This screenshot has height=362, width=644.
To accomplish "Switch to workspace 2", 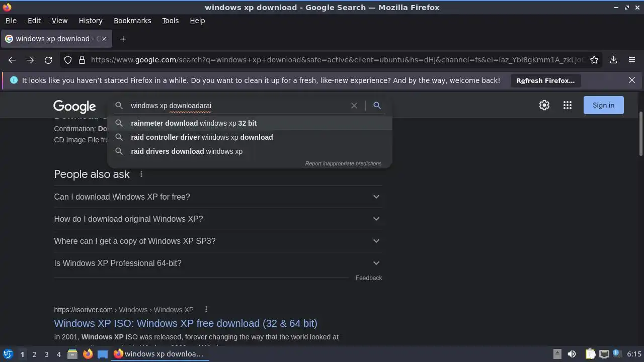I will 34,354.
